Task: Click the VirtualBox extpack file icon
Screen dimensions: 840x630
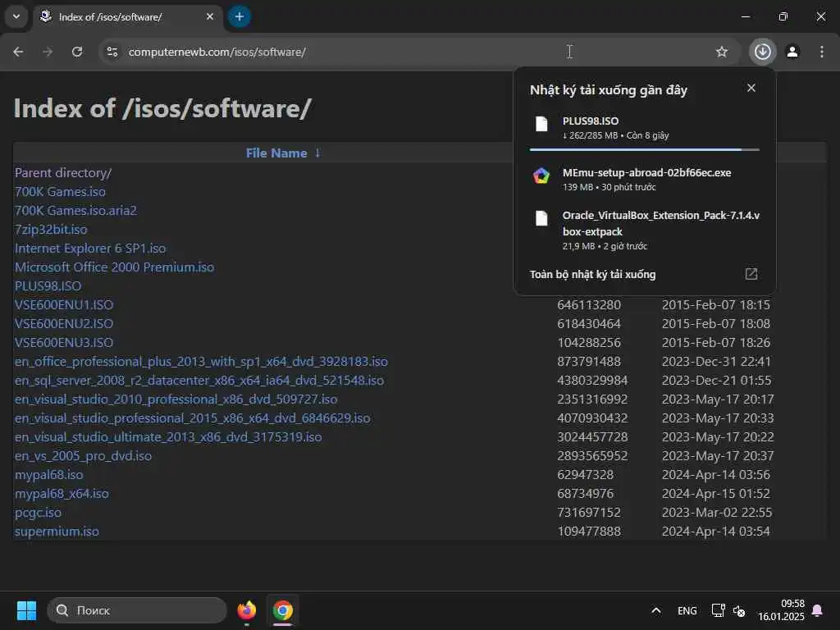Action: point(541,218)
